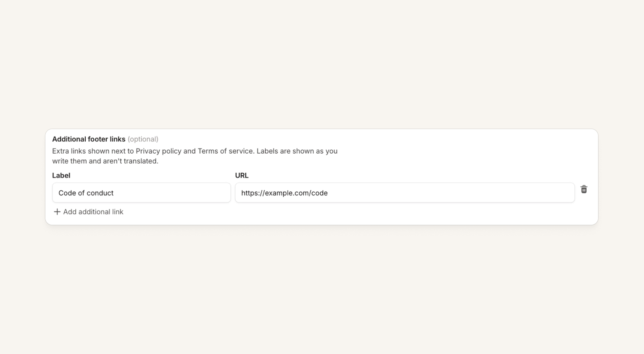Click the Add additional link text
The height and width of the screenshot is (354, 644).
(x=93, y=212)
